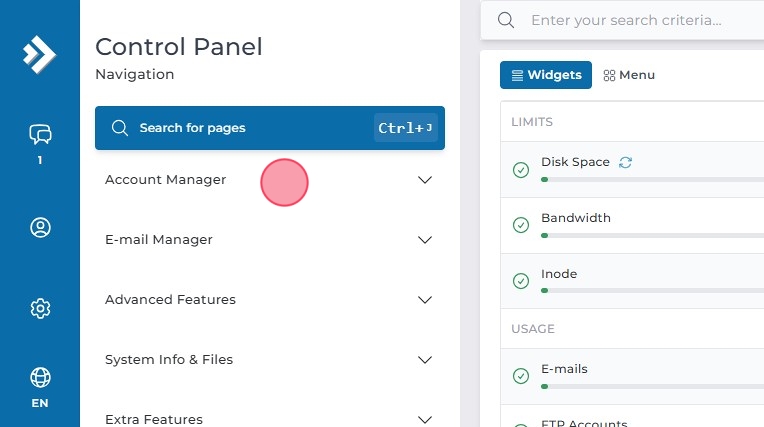Switch to the Menu view
This screenshot has width=764, height=427.
tap(629, 75)
